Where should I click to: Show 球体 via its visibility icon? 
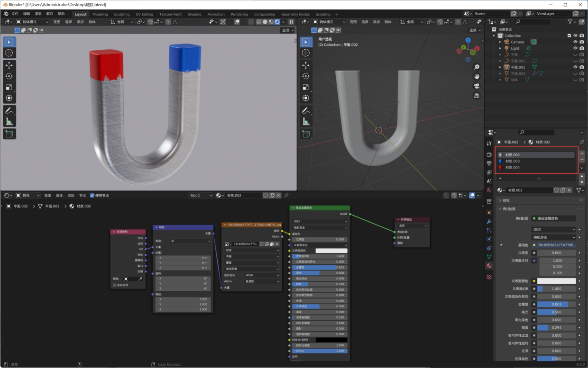point(575,80)
